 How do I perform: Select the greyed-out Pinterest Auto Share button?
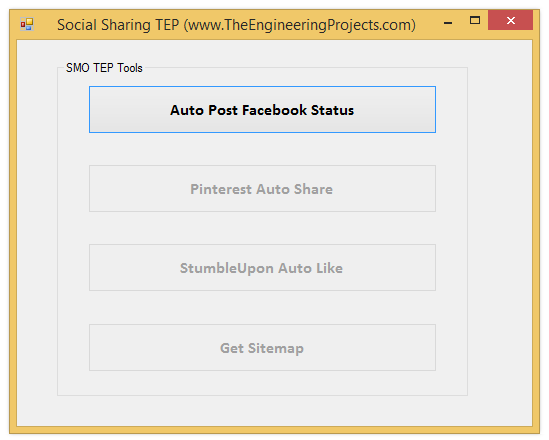pyautogui.click(x=262, y=189)
